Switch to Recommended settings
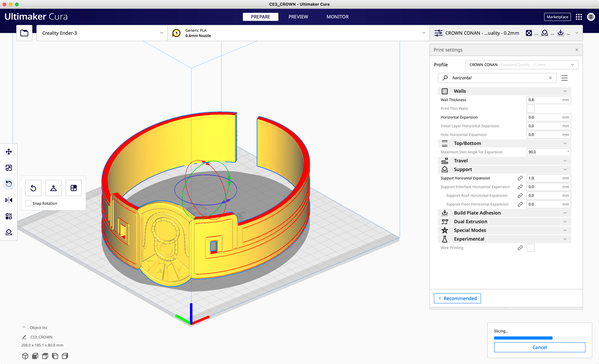 pyautogui.click(x=457, y=298)
